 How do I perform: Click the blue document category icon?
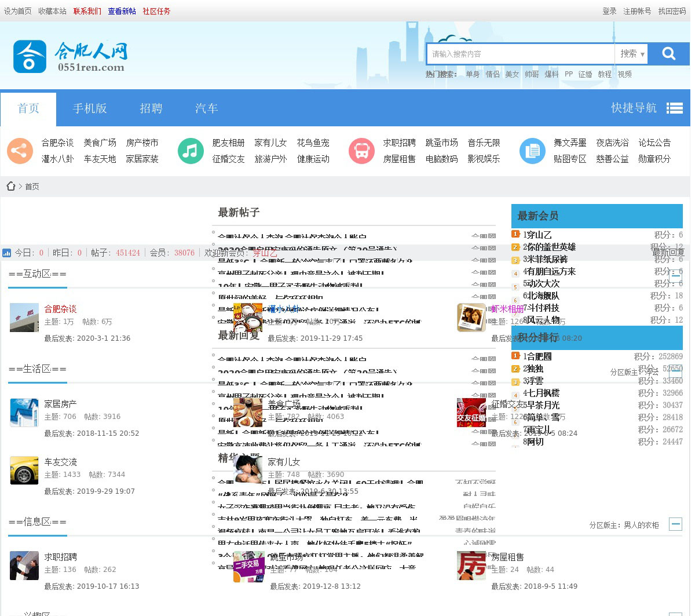[x=532, y=151]
